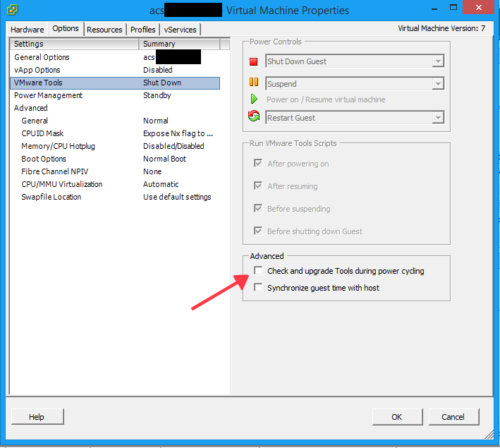The width and height of the screenshot is (500, 448).
Task: Select the Options tab
Action: [x=66, y=29]
